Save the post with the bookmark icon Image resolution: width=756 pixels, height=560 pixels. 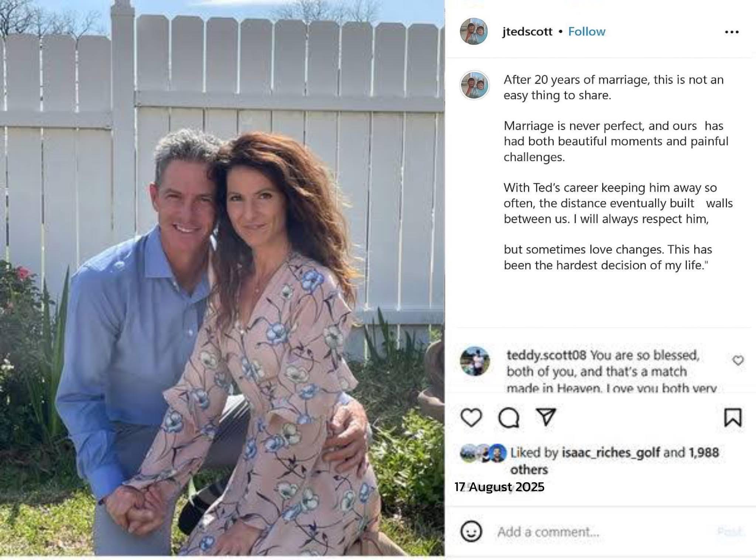[x=732, y=417]
